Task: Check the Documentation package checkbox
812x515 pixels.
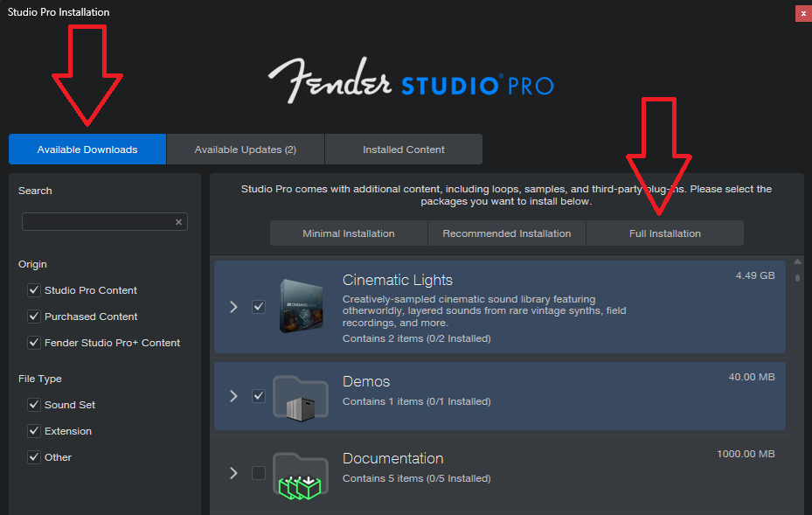Action: point(259,473)
